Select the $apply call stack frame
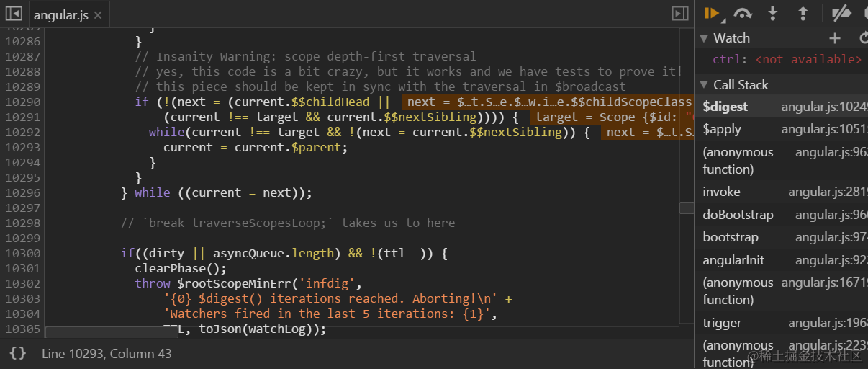The height and width of the screenshot is (369, 868). [781, 129]
